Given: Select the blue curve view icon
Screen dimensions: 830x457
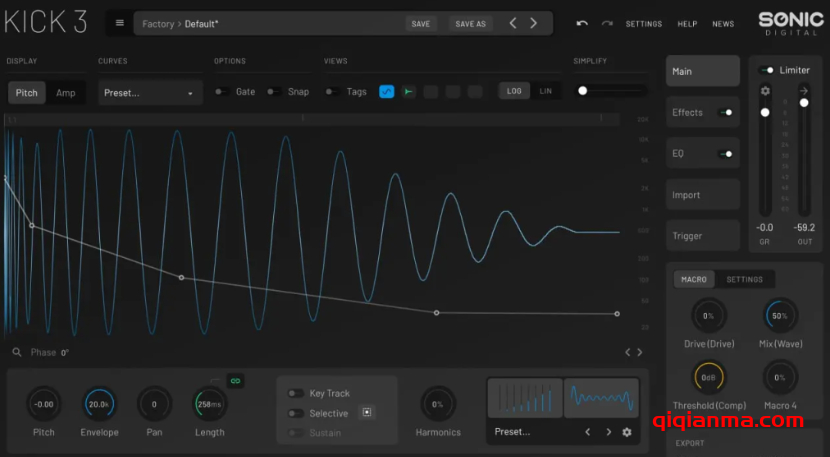Looking at the screenshot, I should (x=386, y=92).
